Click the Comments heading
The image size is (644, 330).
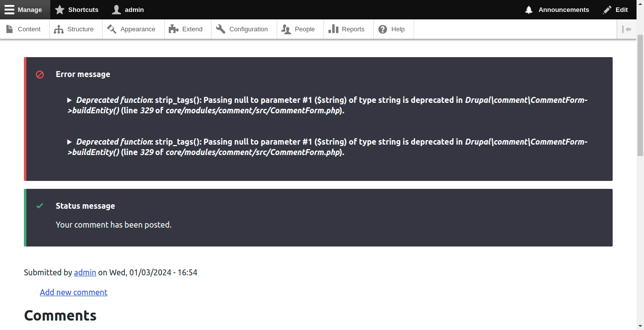tap(60, 315)
